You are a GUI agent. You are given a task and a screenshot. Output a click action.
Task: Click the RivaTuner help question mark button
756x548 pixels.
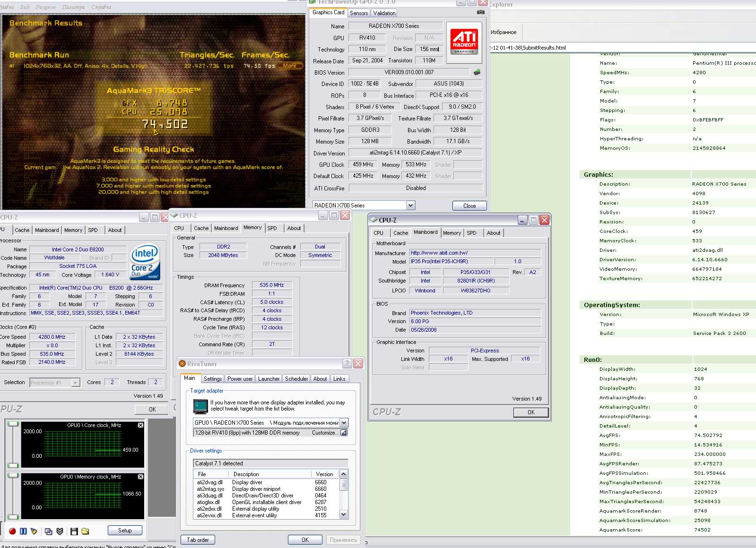point(348,363)
